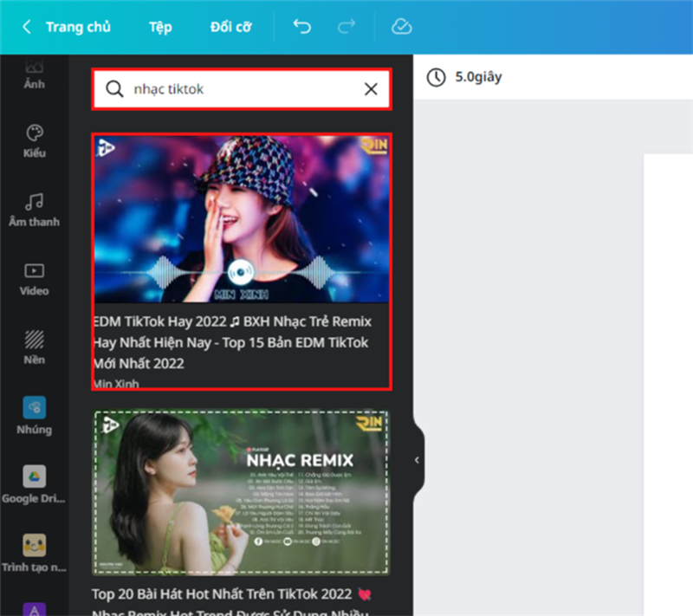Viewport: 693px width, 616px height.
Task: Open the Âm thanh audio panel
Action: pos(33,211)
